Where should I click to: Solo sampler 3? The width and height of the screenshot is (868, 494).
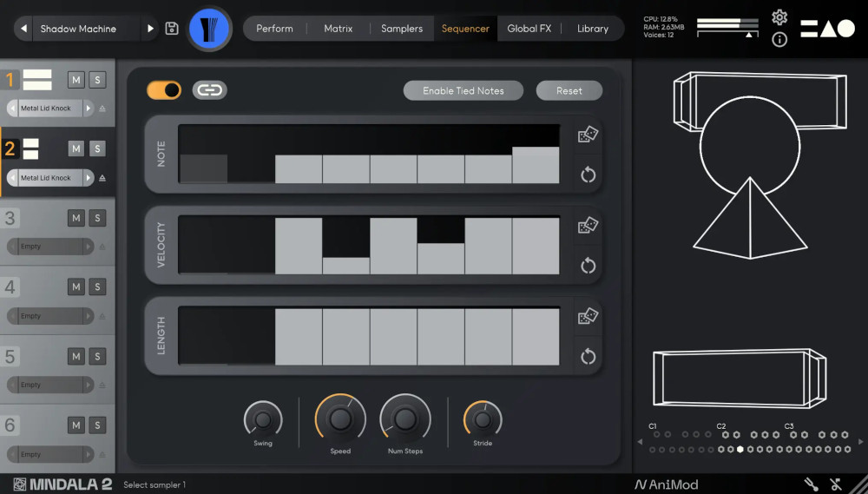pyautogui.click(x=97, y=218)
